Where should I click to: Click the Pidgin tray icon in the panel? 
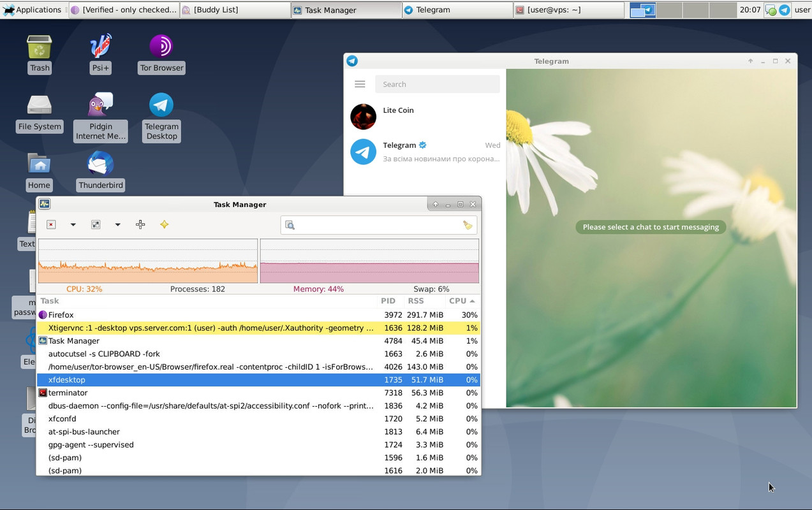[771, 10]
